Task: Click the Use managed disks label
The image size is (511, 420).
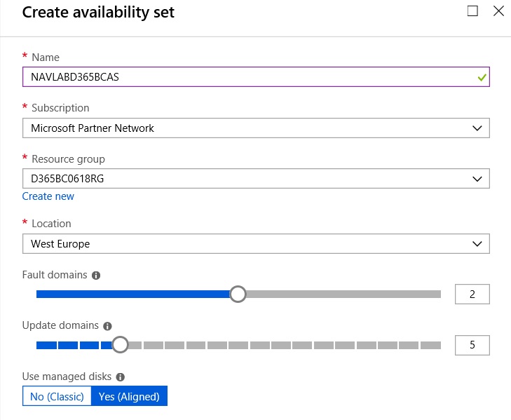Action: coord(67,377)
